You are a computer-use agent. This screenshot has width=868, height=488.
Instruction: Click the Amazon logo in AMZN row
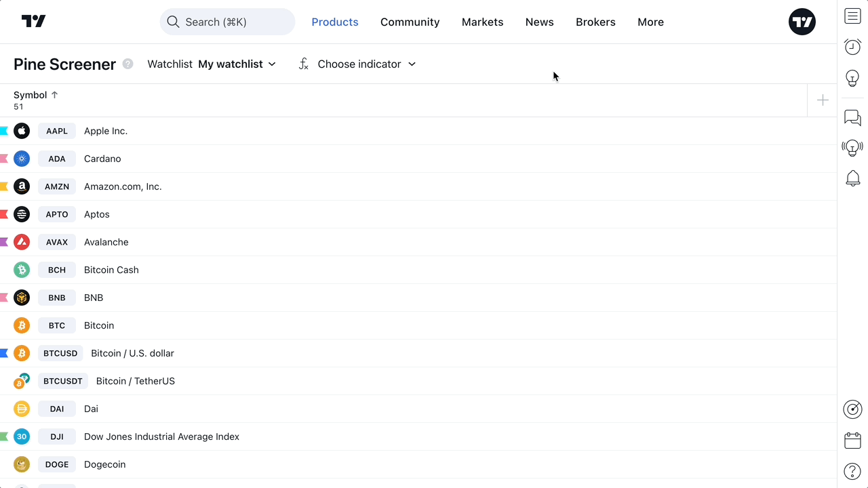22,186
